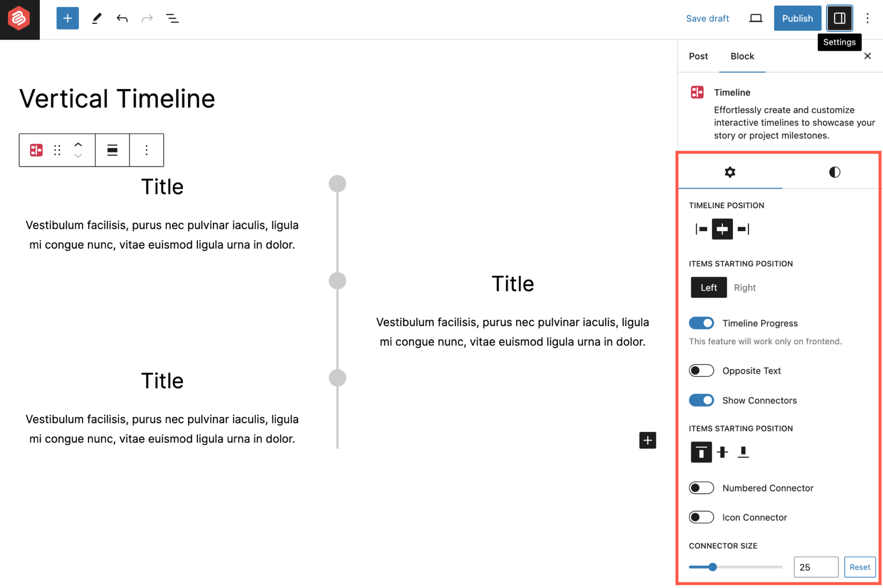883x588 pixels.
Task: Publish the post
Action: (797, 18)
